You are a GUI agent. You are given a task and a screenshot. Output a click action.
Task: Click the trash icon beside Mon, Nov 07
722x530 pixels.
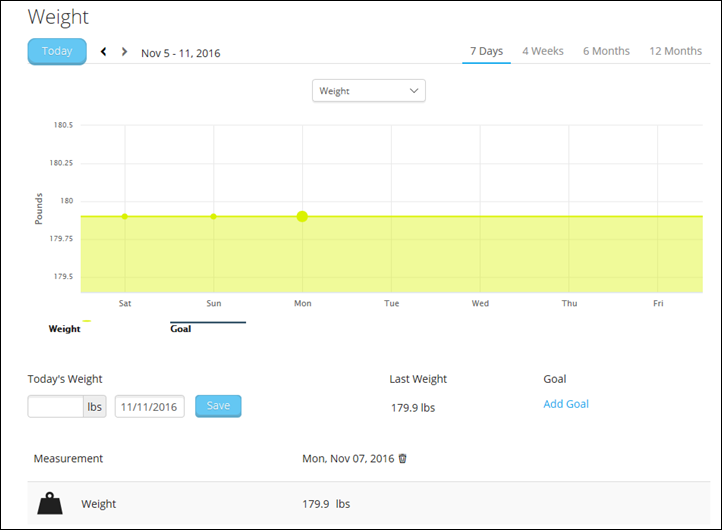click(x=403, y=459)
